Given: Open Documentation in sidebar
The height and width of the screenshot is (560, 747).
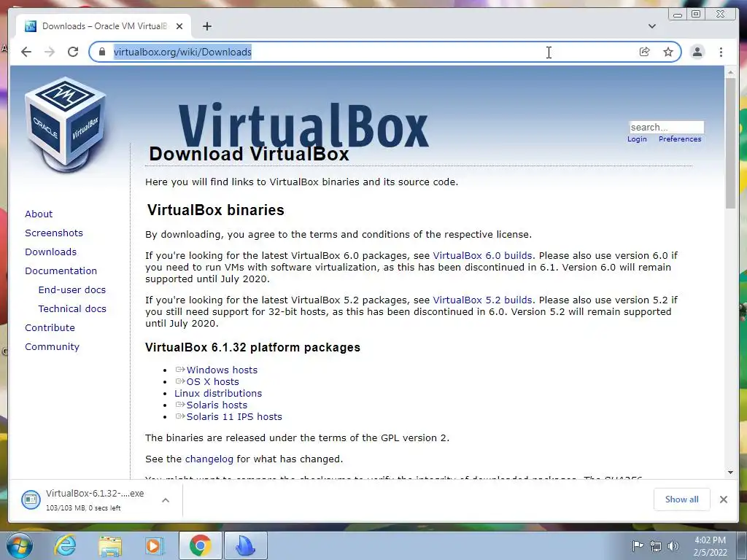Looking at the screenshot, I should tap(61, 271).
